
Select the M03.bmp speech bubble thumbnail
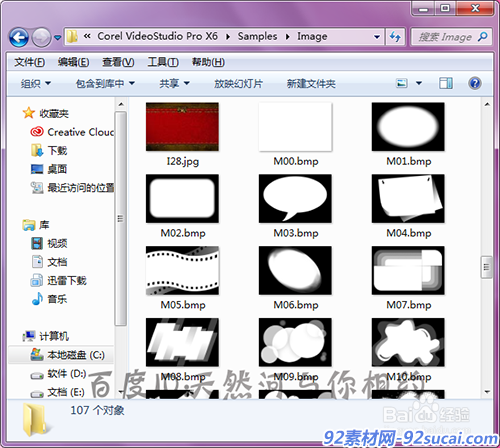point(295,199)
